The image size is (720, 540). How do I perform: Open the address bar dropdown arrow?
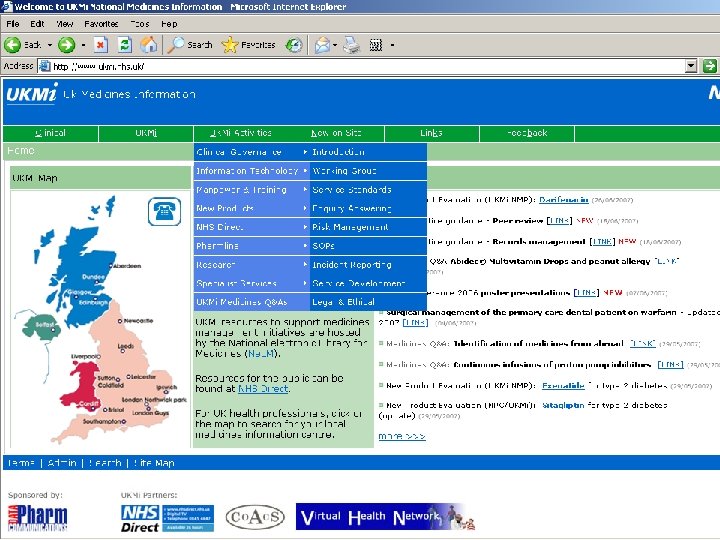(691, 66)
